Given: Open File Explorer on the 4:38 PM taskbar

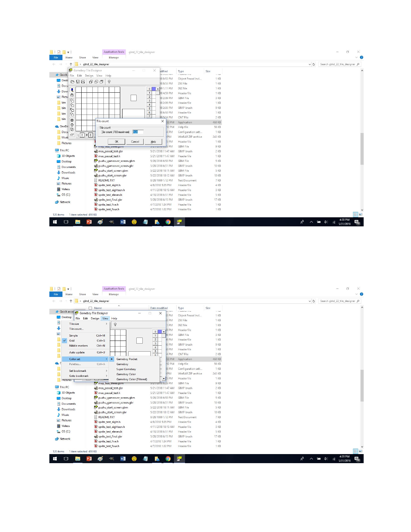Looking at the screenshot, I should (x=78, y=222).
